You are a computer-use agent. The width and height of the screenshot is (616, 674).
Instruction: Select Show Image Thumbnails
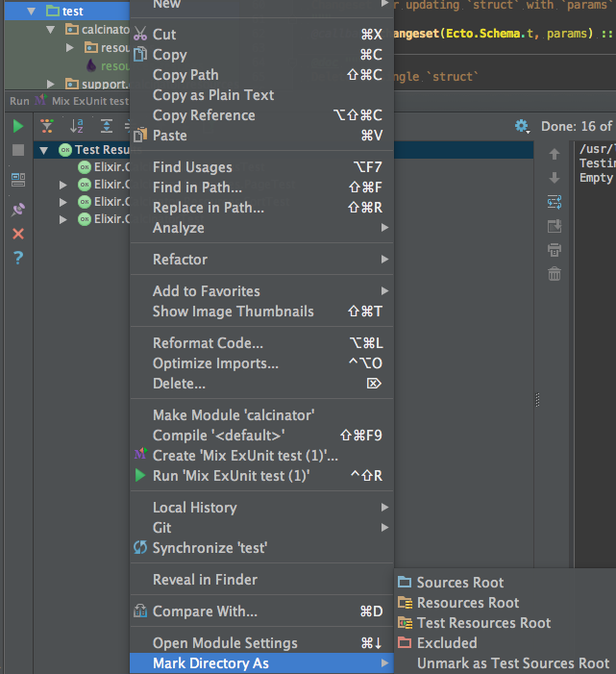click(262, 312)
